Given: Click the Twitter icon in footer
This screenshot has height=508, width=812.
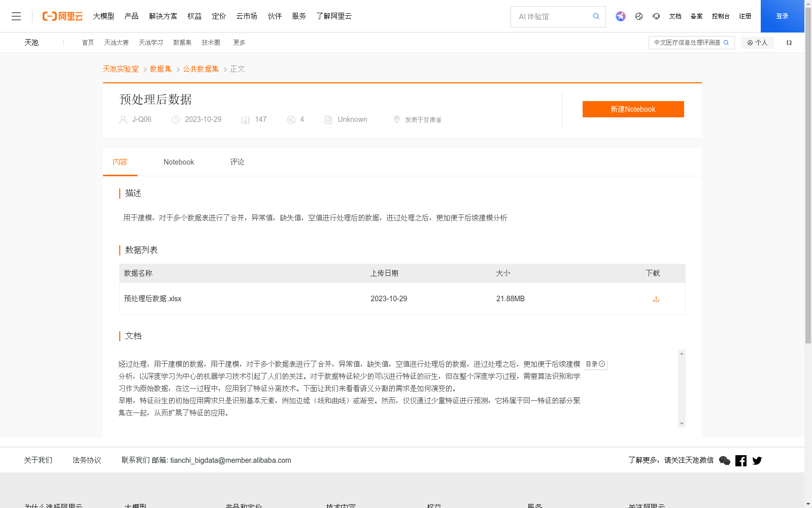Looking at the screenshot, I should 757,461.
